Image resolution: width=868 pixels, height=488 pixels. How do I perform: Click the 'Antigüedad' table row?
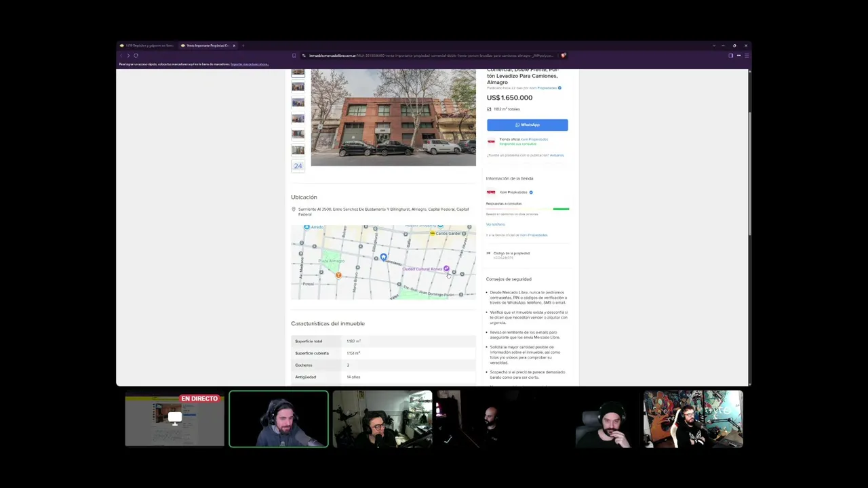click(383, 377)
